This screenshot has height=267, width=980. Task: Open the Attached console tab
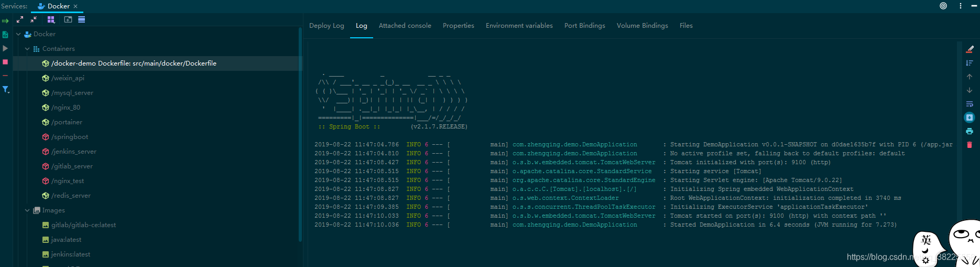coord(405,26)
